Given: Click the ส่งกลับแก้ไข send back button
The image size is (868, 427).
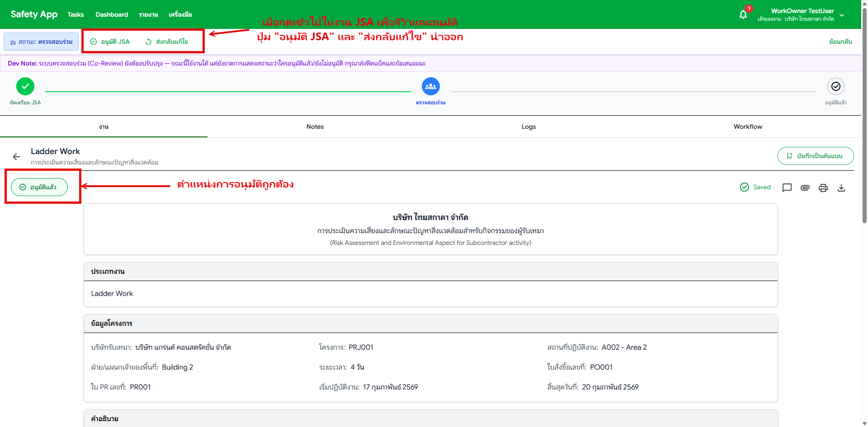Looking at the screenshot, I should click(166, 42).
